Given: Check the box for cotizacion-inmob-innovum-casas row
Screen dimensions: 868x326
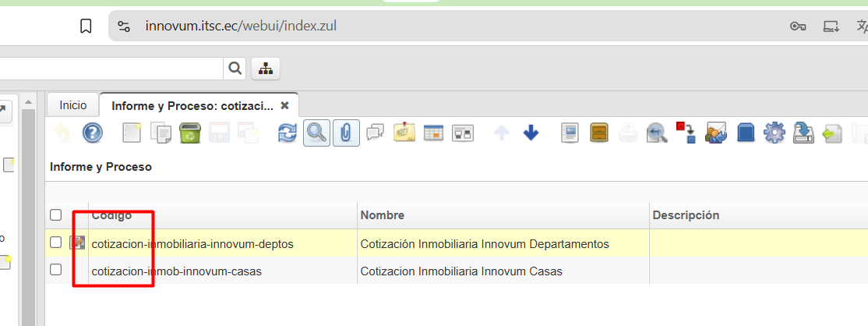Looking at the screenshot, I should pyautogui.click(x=56, y=270).
